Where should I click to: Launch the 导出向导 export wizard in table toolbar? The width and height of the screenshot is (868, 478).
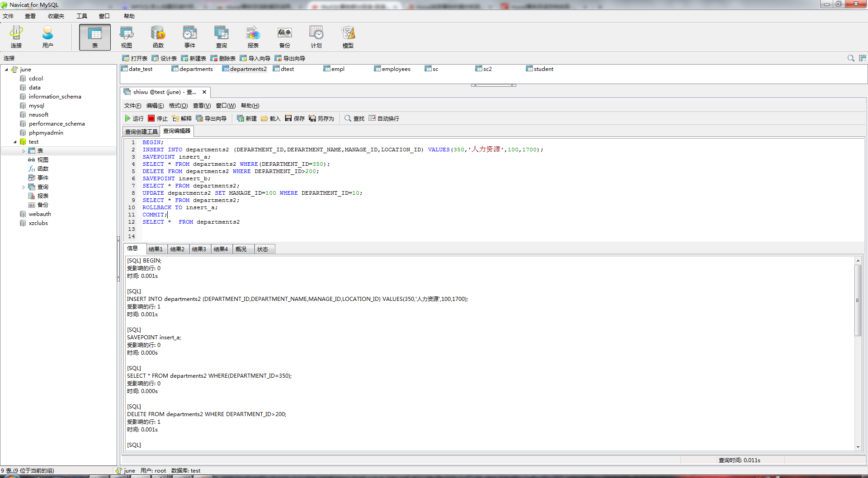(290, 58)
